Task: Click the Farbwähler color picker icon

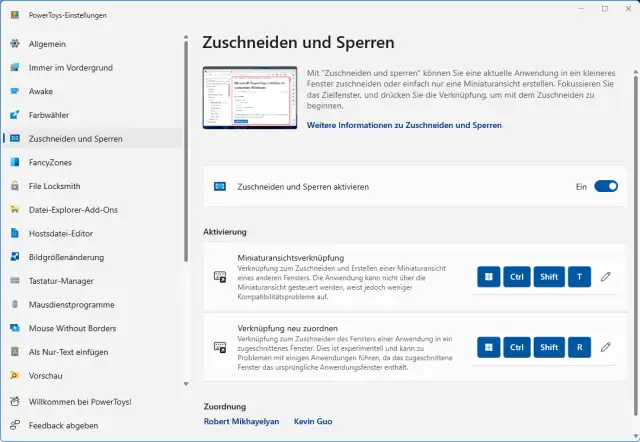Action: coord(14,115)
